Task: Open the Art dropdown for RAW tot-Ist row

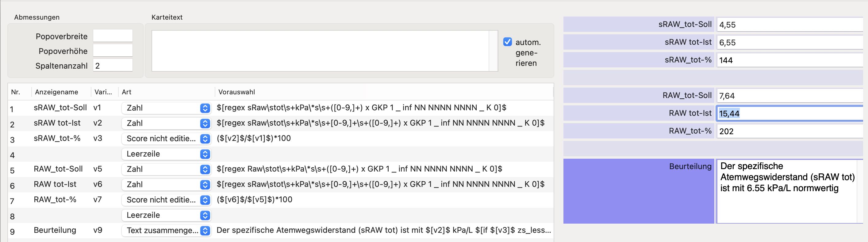Action: point(167,184)
